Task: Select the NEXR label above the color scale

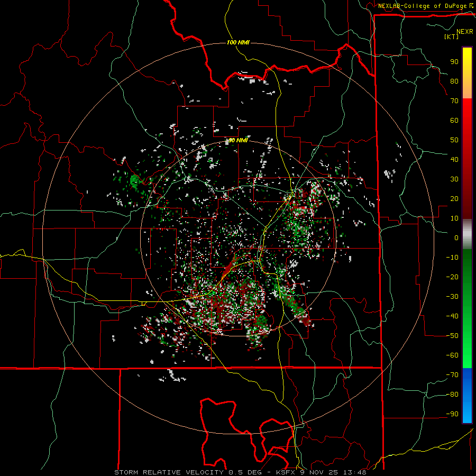Action: 465,32
